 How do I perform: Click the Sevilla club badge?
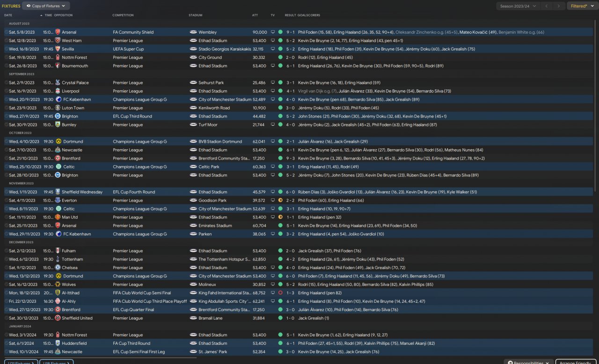[x=58, y=49]
